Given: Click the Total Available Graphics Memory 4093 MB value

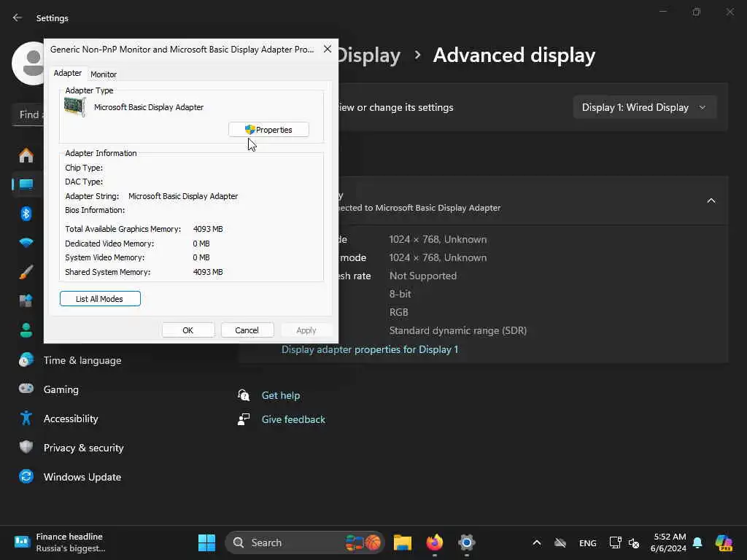Looking at the screenshot, I should pyautogui.click(x=208, y=229).
